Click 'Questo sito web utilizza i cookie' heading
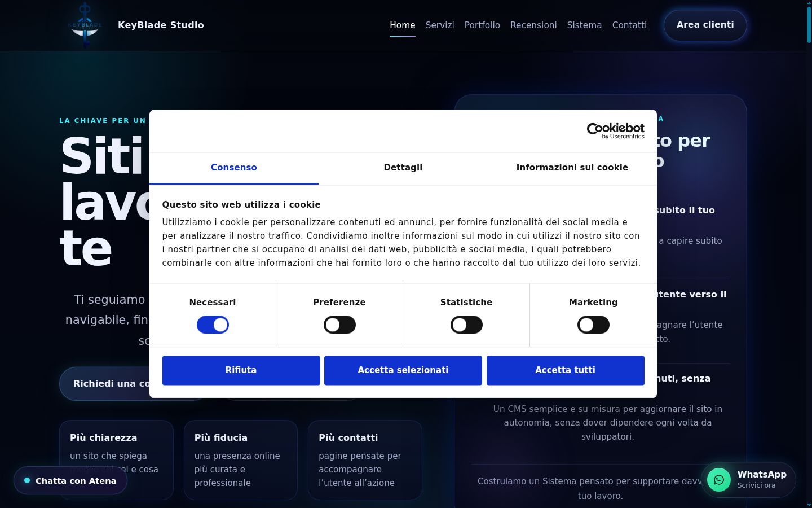Viewport: 812px width, 508px height. [x=241, y=205]
